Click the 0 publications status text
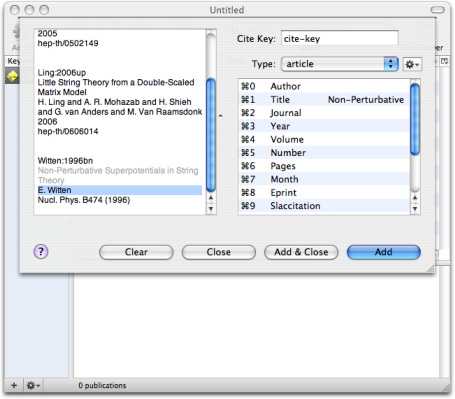 pyautogui.click(x=102, y=386)
